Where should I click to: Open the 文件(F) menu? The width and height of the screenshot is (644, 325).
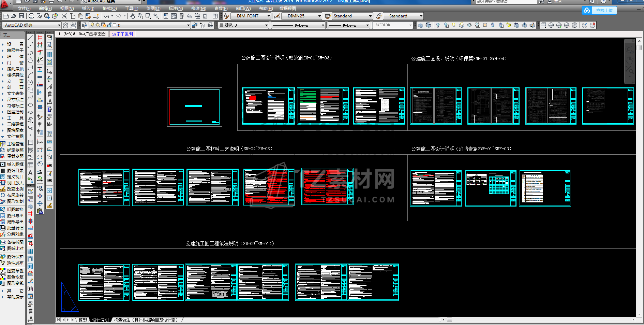point(24,9)
